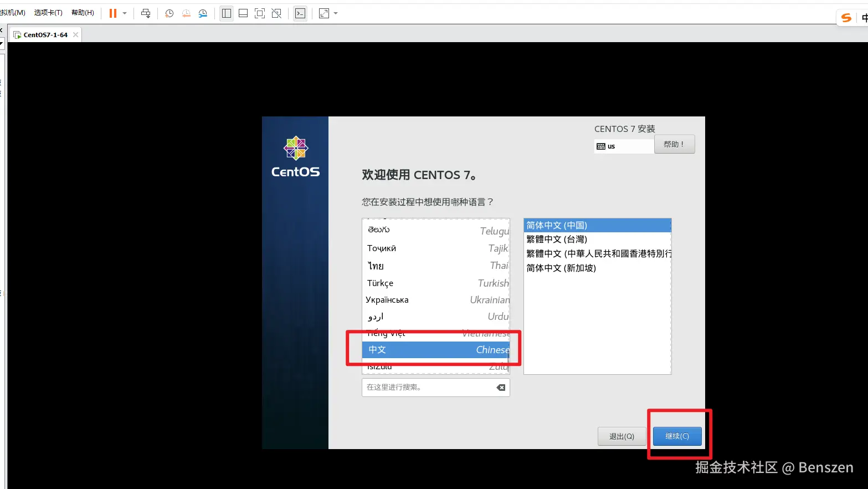Open the pause button dropdown arrow
This screenshot has height=489, width=868.
coord(125,13)
